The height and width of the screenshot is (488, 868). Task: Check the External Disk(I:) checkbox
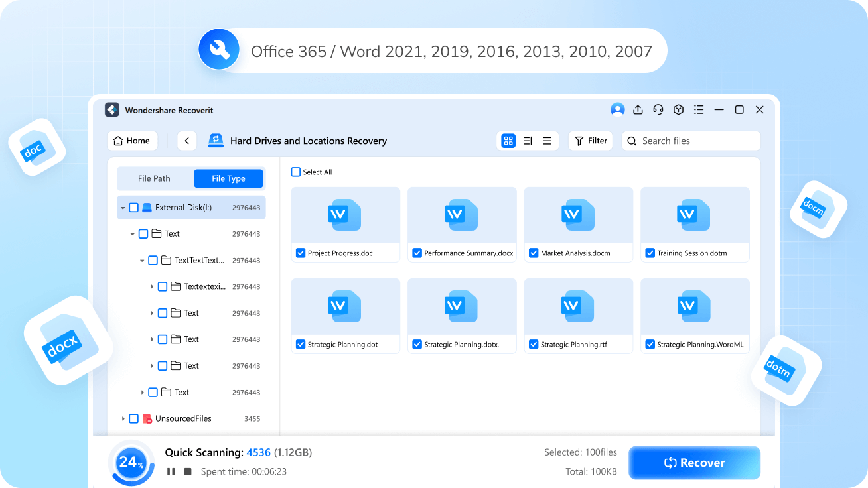(x=133, y=208)
